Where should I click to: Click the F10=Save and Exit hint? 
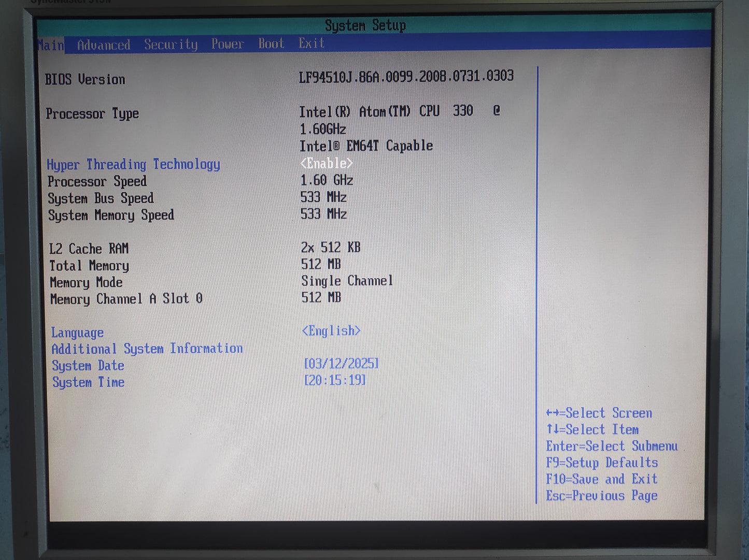pos(601,479)
